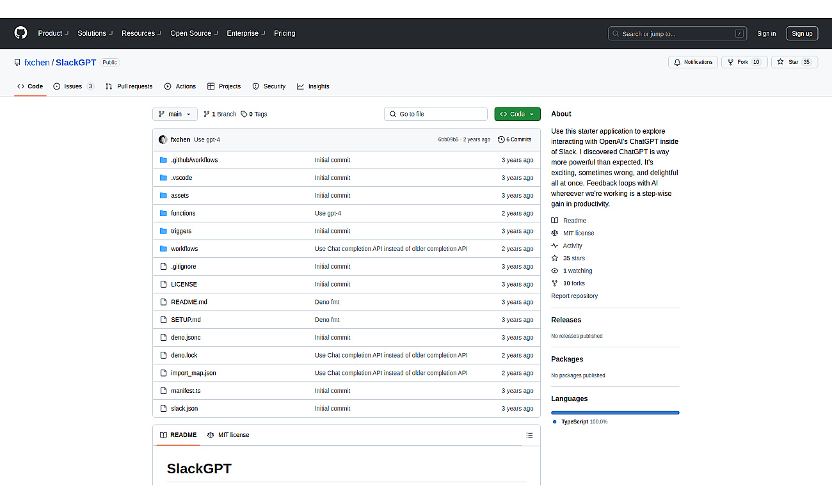Click the Sign up button
This screenshot has height=504, width=832.
click(802, 34)
